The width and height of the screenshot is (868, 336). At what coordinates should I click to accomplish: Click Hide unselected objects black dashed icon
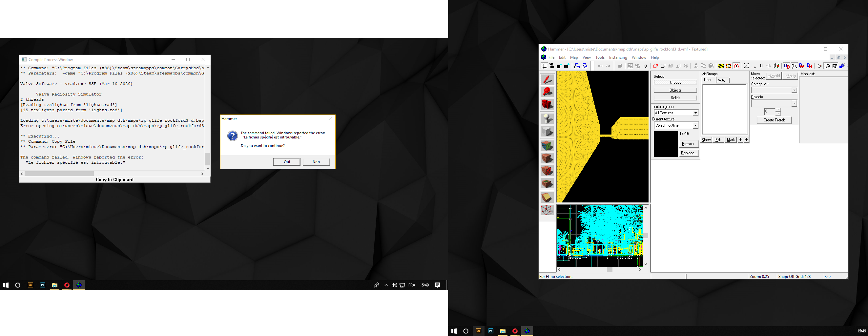tap(663, 66)
